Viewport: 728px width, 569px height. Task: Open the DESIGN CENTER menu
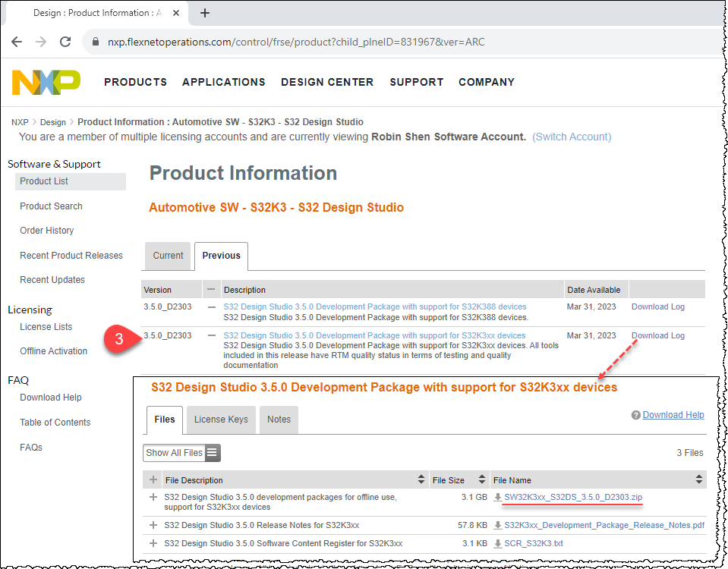point(327,82)
